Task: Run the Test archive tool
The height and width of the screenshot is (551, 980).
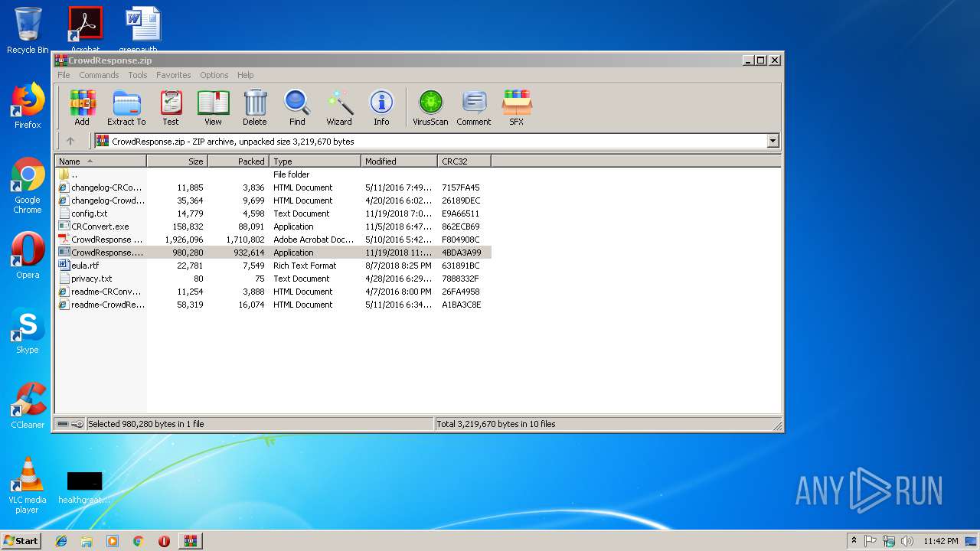Action: (x=171, y=108)
